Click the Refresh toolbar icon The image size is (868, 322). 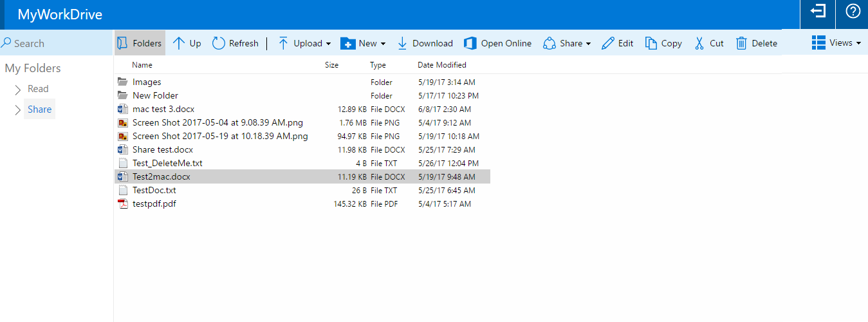[219, 43]
